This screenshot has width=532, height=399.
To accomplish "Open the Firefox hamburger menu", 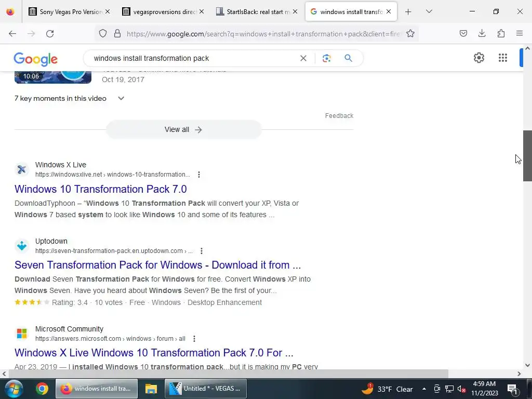I will [520, 33].
